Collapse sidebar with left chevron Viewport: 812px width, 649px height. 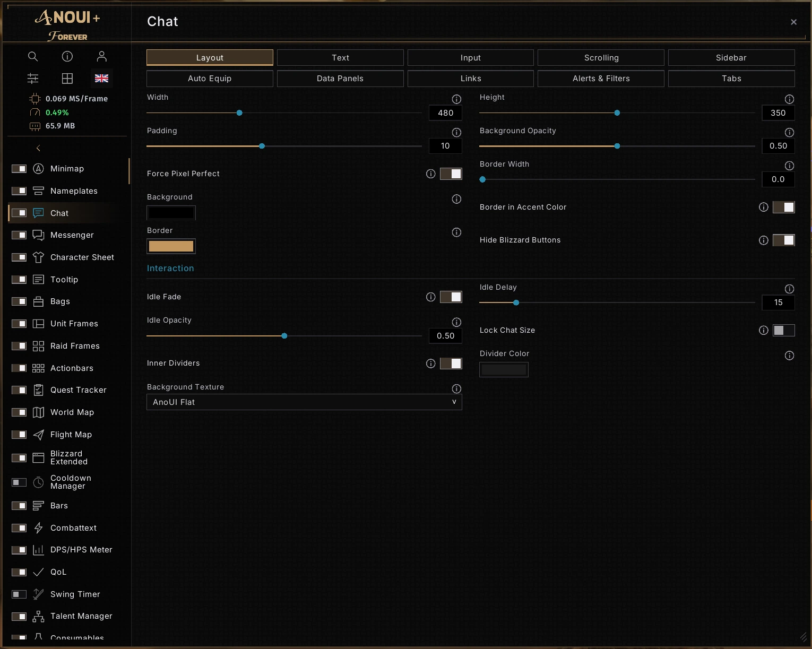tap(38, 148)
